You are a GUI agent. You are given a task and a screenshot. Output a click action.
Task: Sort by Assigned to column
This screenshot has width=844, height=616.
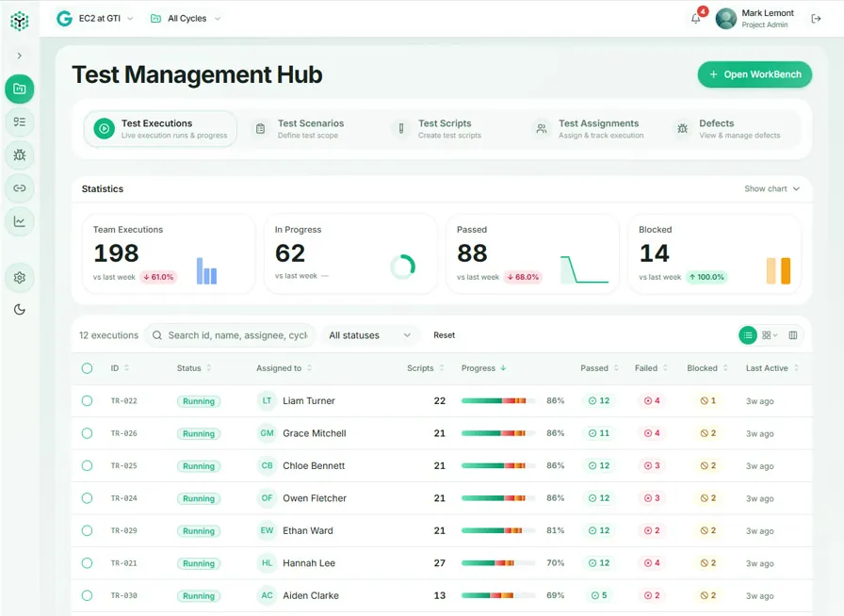click(284, 368)
